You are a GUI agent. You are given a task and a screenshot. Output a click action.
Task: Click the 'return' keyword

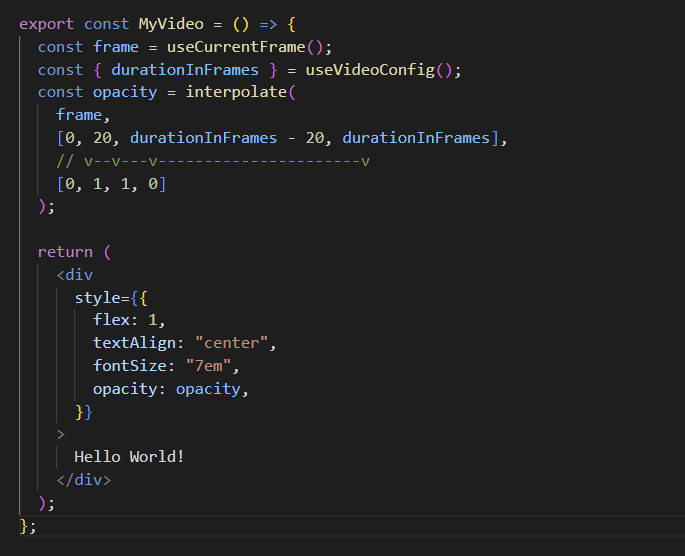(65, 252)
